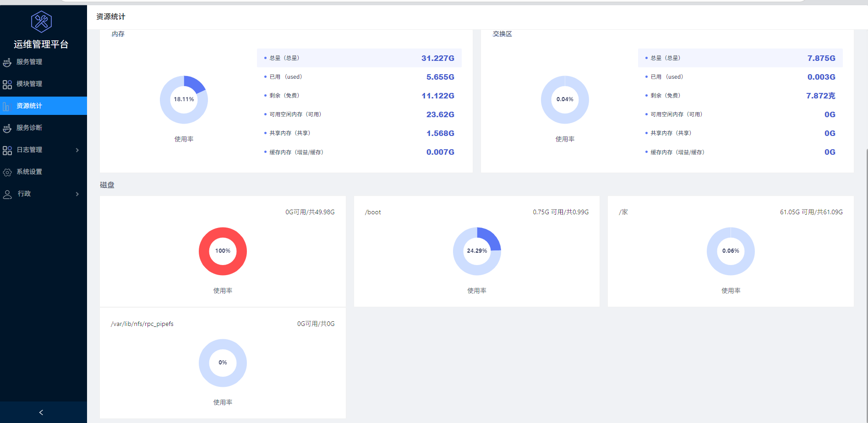Collapse the sidebar with bottom arrow
868x423 pixels.
(41, 412)
